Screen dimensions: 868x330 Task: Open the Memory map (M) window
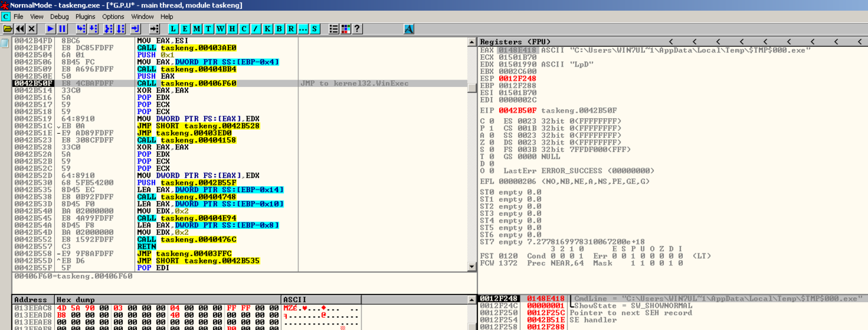197,29
